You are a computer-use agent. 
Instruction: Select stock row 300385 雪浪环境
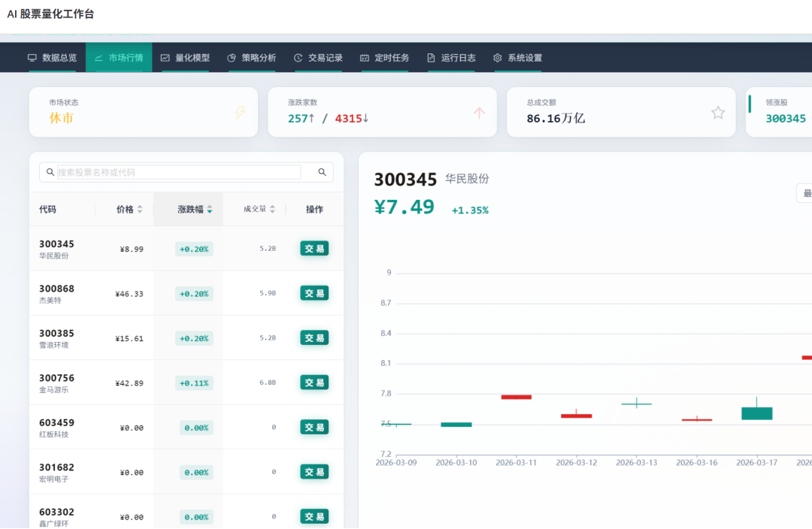[186, 338]
